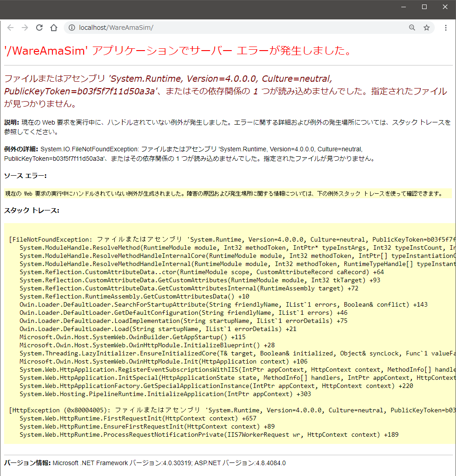The height and width of the screenshot is (476, 456).
Task: Click 'LoadImplementation' +75 trace line
Action: coord(183,321)
